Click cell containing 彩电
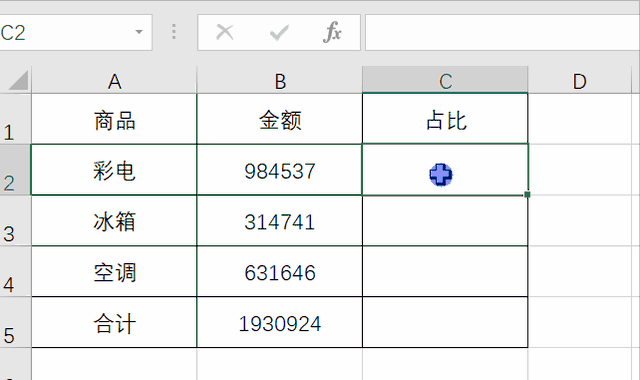 [114, 170]
